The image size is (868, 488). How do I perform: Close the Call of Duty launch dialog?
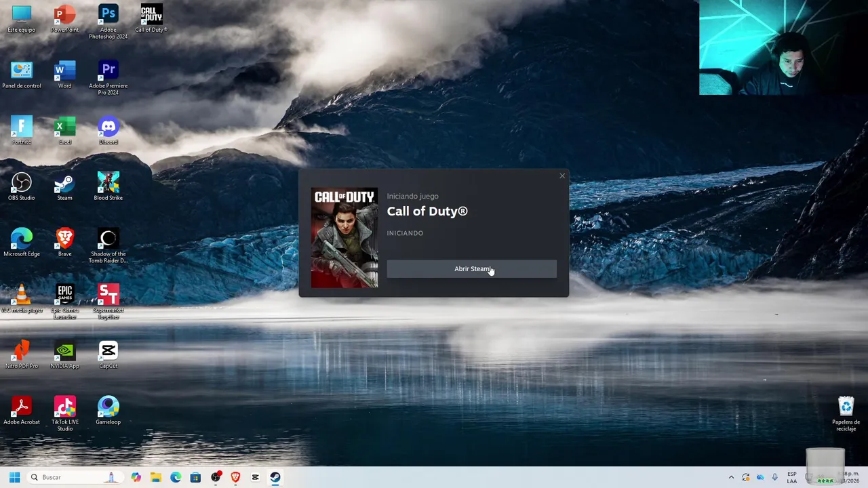(x=562, y=176)
